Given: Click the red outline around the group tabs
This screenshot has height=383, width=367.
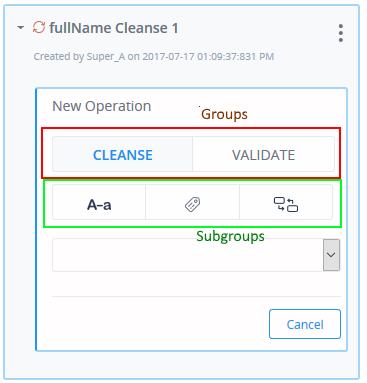Looking at the screenshot, I should [191, 128].
